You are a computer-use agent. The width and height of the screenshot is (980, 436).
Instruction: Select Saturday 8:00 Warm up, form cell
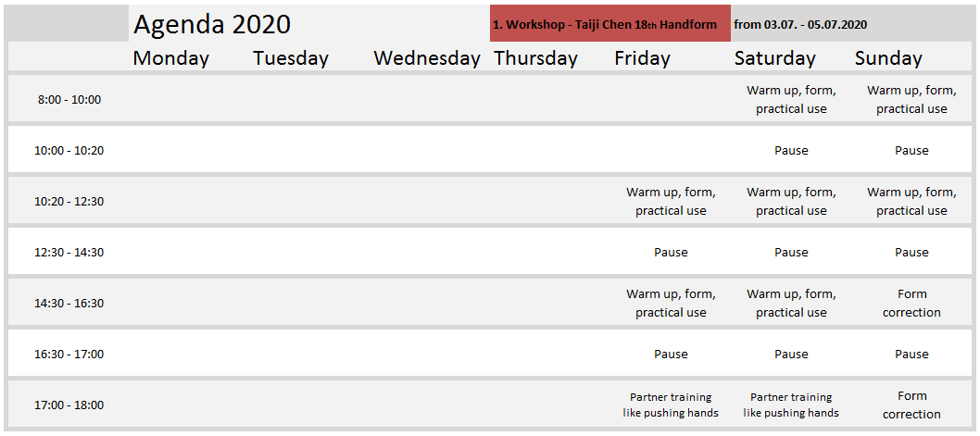click(x=791, y=99)
